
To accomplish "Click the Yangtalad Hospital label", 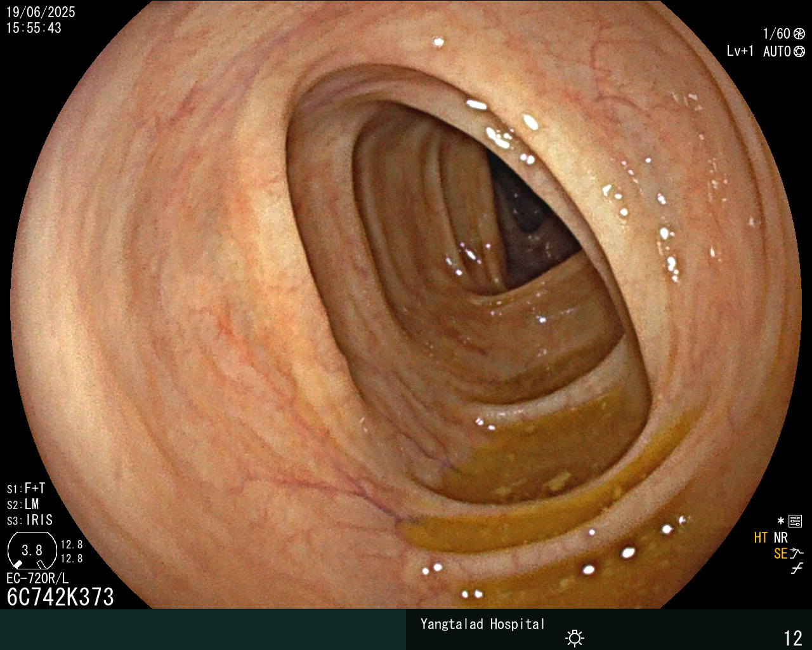I will point(483,624).
